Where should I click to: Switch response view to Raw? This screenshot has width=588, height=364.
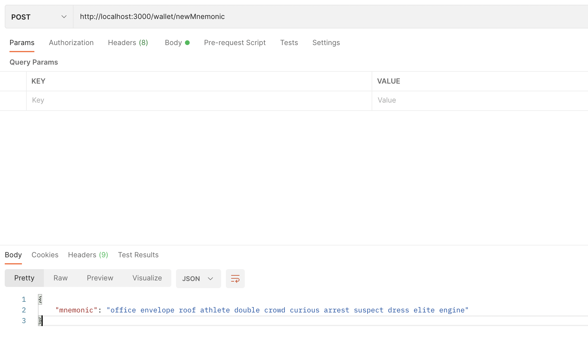[60, 278]
